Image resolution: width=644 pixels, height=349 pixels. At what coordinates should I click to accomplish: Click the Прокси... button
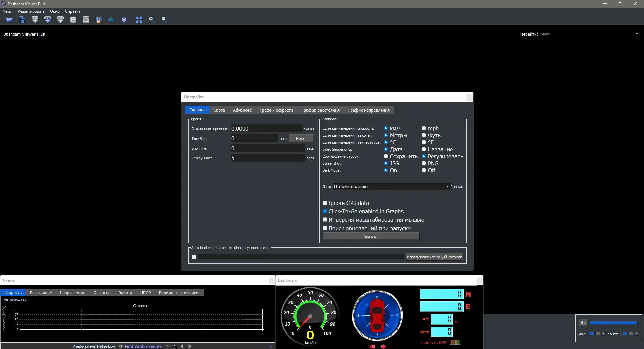pyautogui.click(x=371, y=236)
